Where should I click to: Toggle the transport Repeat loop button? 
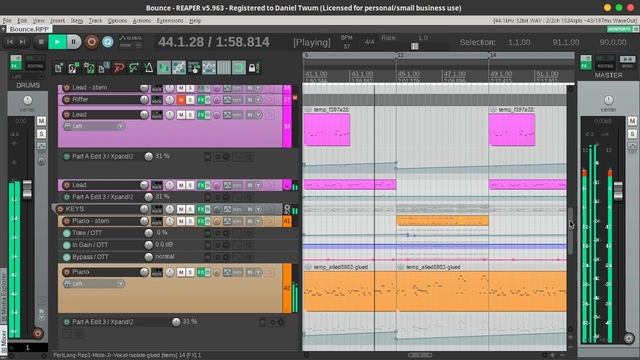pos(108,42)
